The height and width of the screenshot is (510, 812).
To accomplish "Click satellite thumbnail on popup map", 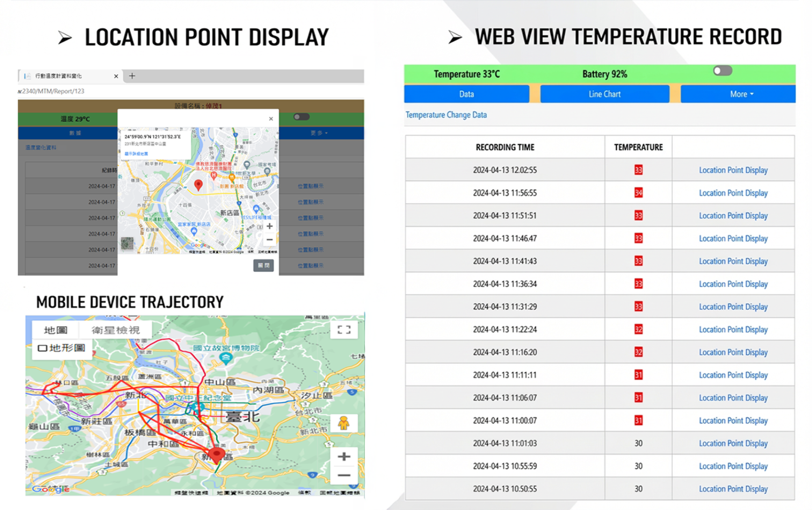I will [x=127, y=243].
